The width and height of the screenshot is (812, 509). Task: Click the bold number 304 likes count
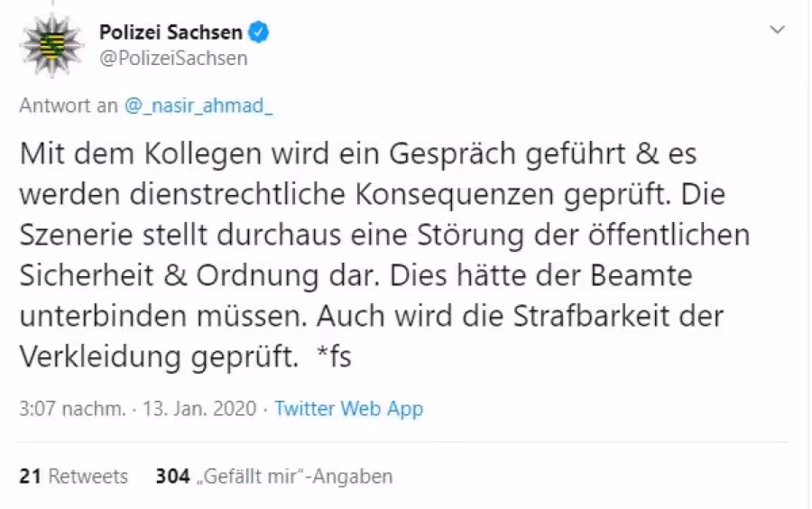[173, 476]
